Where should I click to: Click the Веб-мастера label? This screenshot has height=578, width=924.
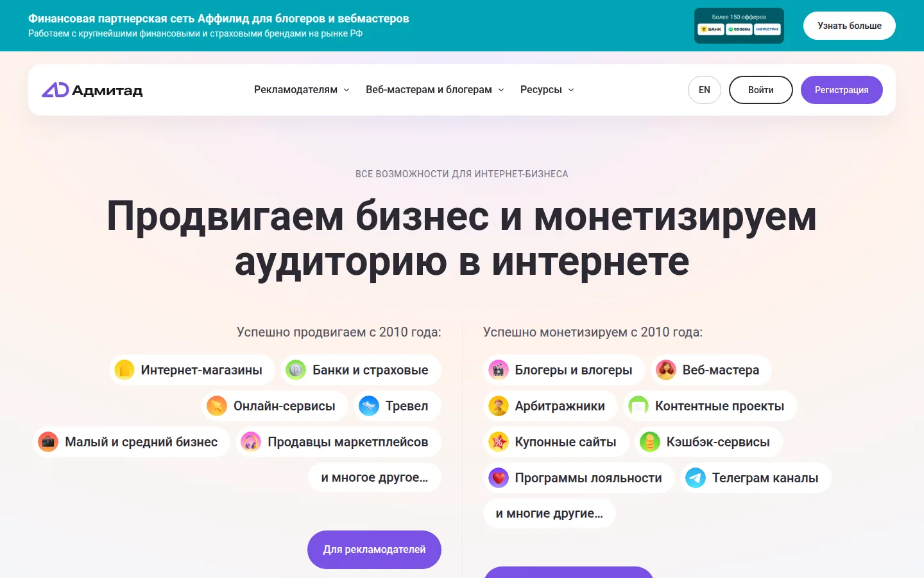(721, 370)
